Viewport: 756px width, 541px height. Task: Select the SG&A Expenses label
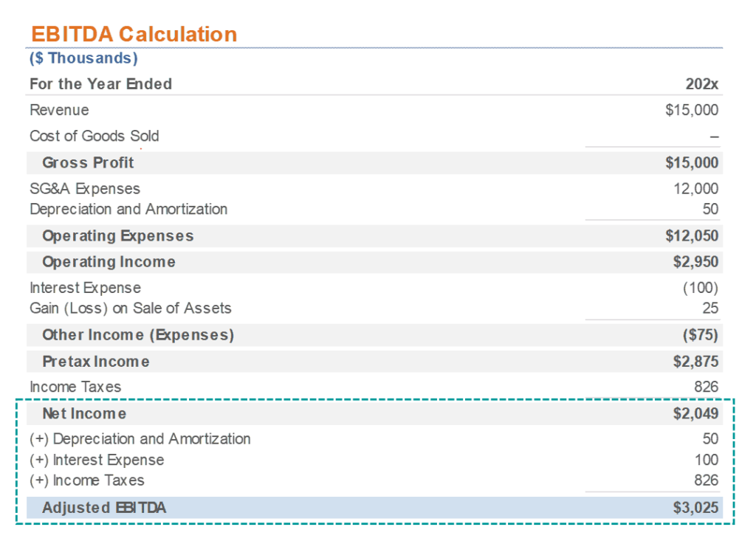tap(84, 189)
